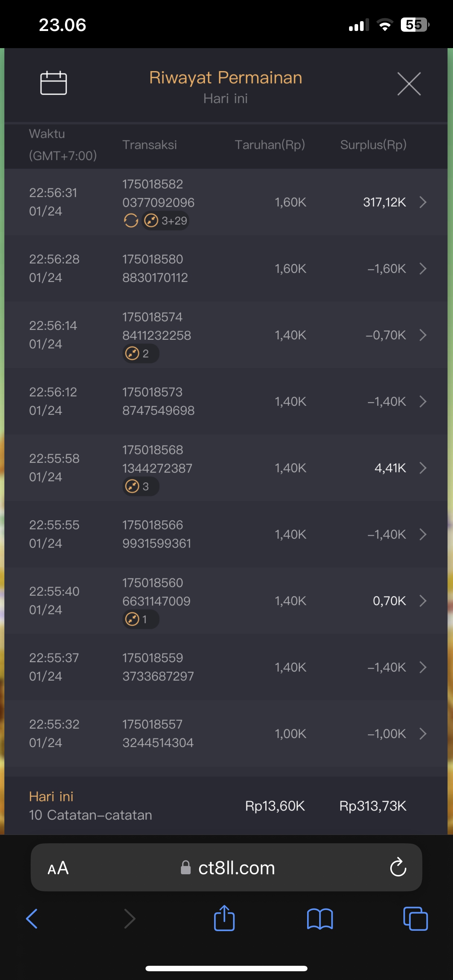This screenshot has width=453, height=980.
Task: Reload the page in Safari
Action: pyautogui.click(x=398, y=867)
